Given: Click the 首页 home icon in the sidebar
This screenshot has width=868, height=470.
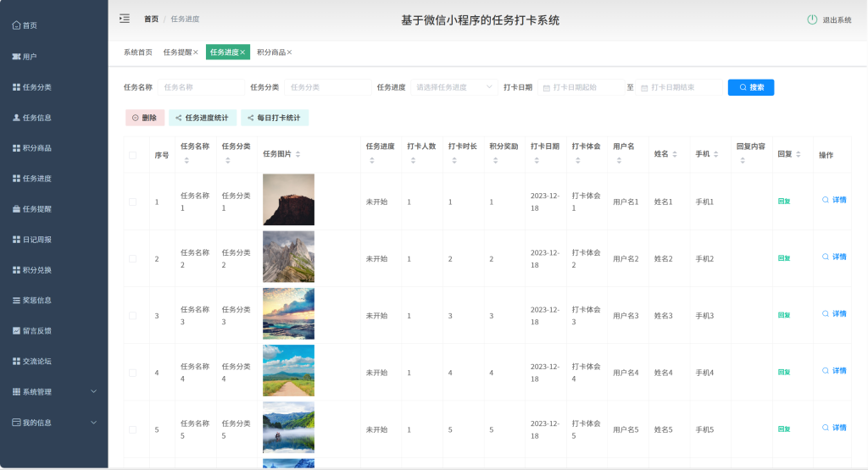Looking at the screenshot, I should pos(17,25).
